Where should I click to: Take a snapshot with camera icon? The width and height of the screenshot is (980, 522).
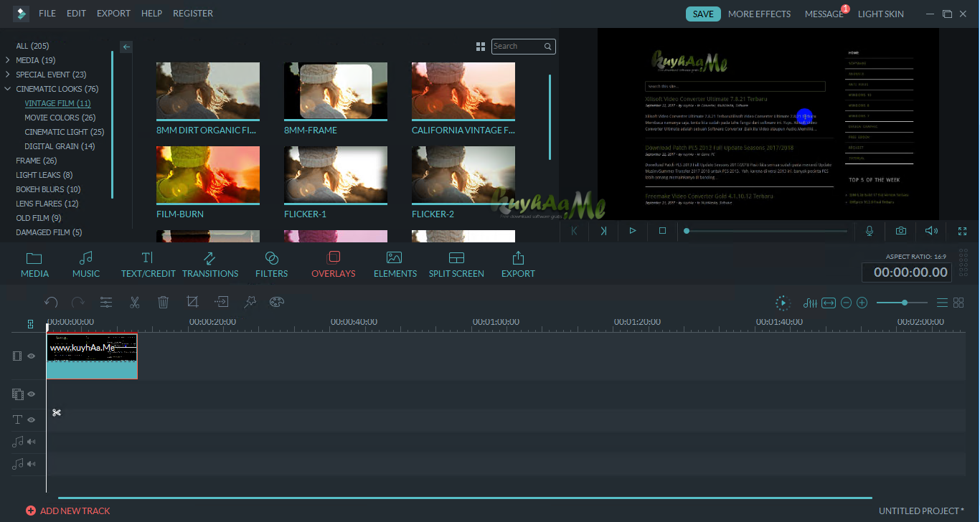pos(900,231)
